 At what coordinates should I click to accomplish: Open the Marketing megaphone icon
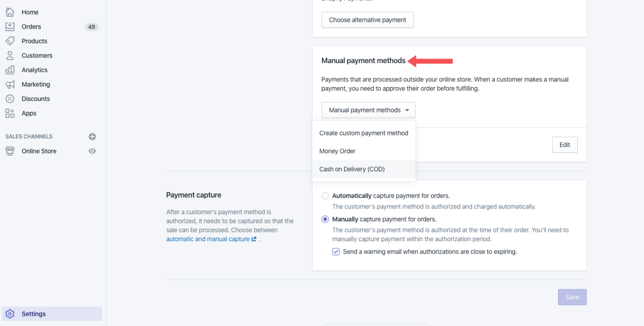(10, 84)
